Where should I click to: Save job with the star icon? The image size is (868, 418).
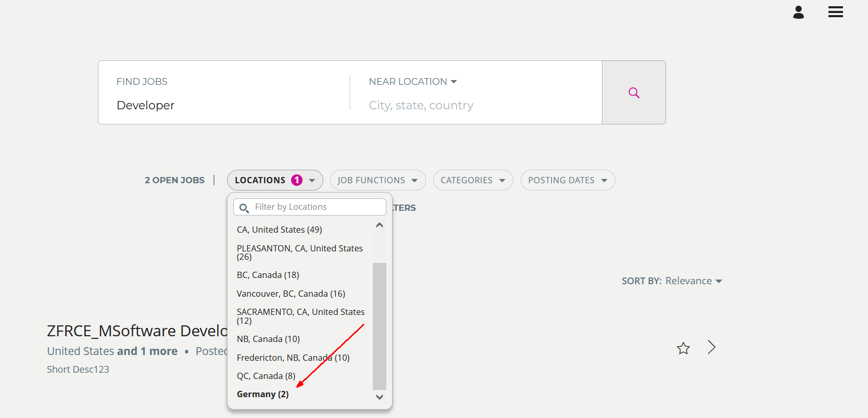683,348
